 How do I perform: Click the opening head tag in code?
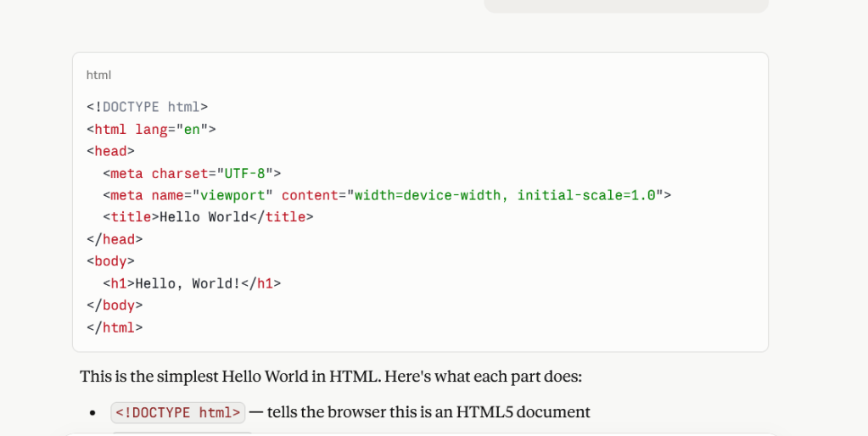coord(110,151)
